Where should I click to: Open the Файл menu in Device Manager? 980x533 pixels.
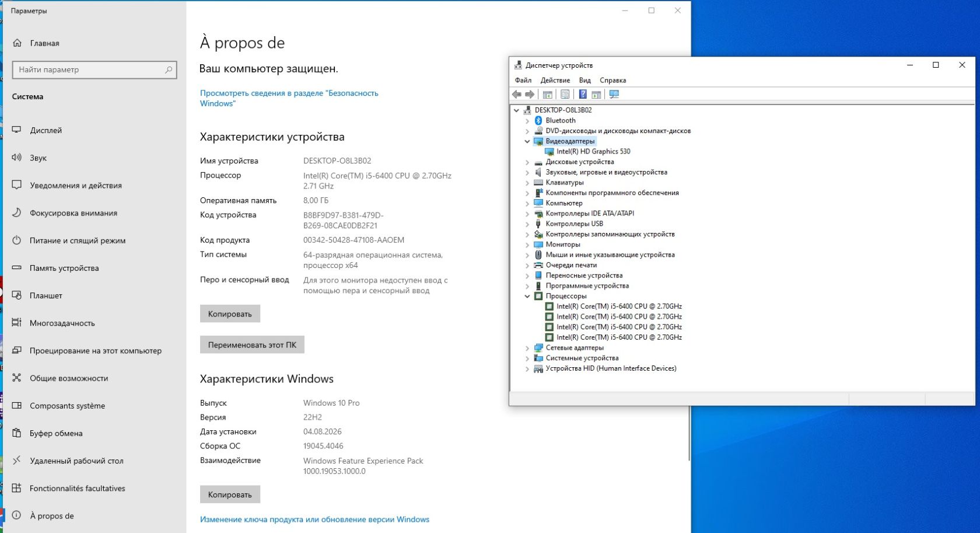523,81
